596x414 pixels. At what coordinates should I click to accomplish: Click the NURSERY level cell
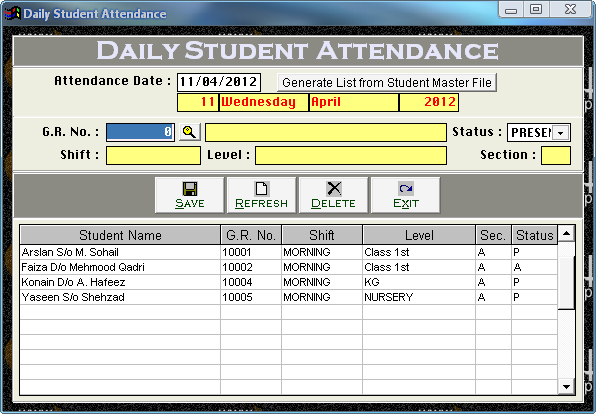click(x=419, y=297)
